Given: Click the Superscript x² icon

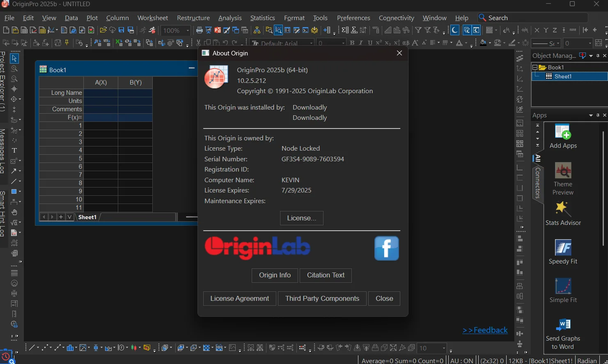Looking at the screenshot, I should [x=379, y=43].
